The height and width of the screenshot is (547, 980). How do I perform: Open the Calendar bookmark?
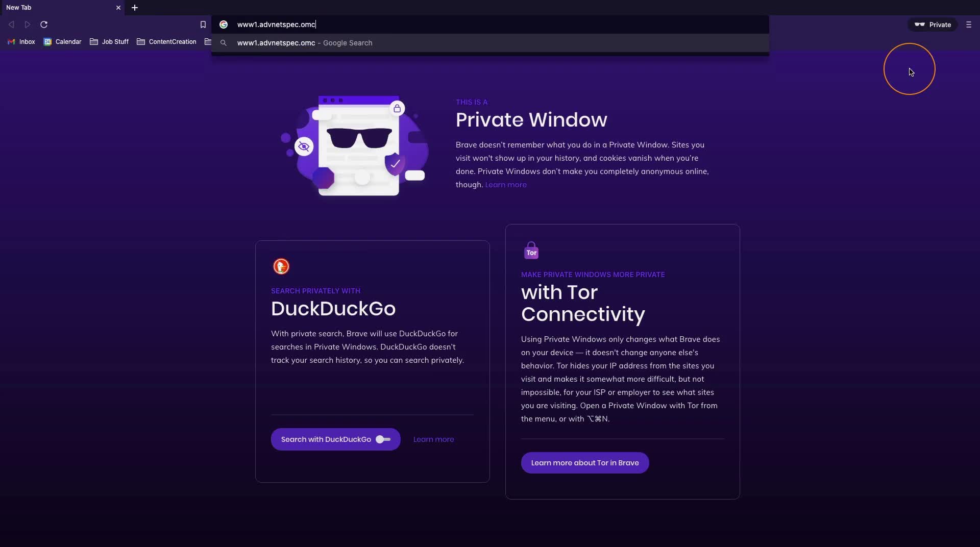pyautogui.click(x=62, y=42)
